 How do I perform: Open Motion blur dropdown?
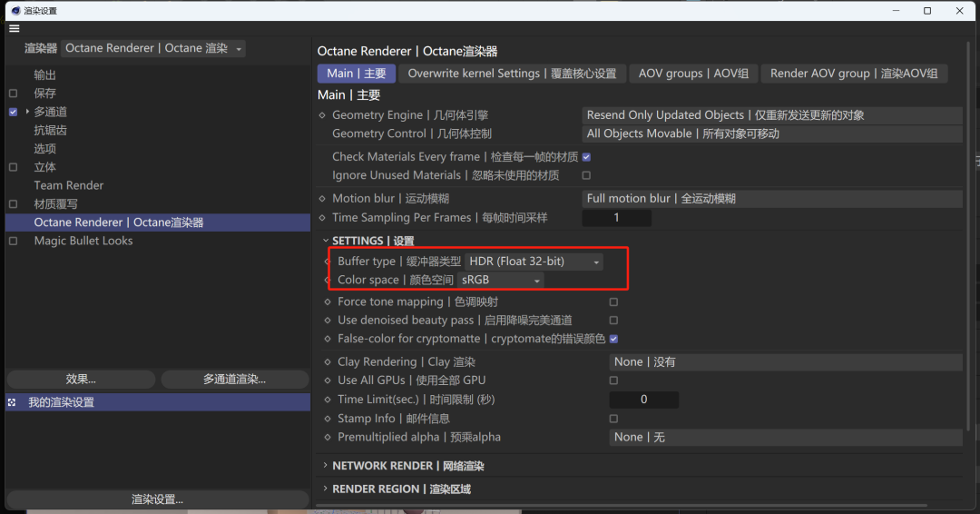[x=772, y=199]
